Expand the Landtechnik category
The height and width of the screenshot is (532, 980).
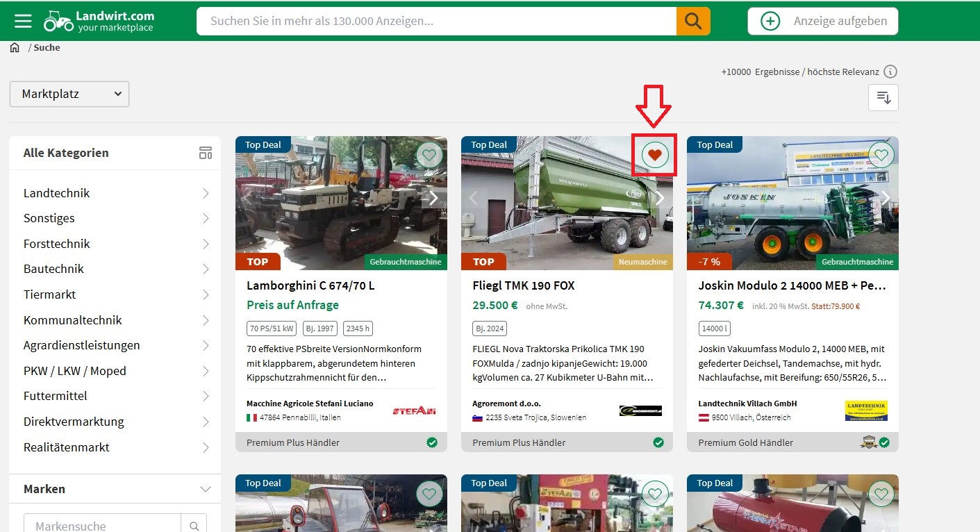206,192
